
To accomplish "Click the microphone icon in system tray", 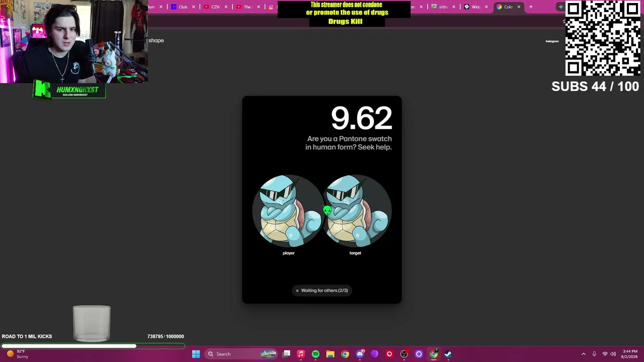I will (594, 354).
